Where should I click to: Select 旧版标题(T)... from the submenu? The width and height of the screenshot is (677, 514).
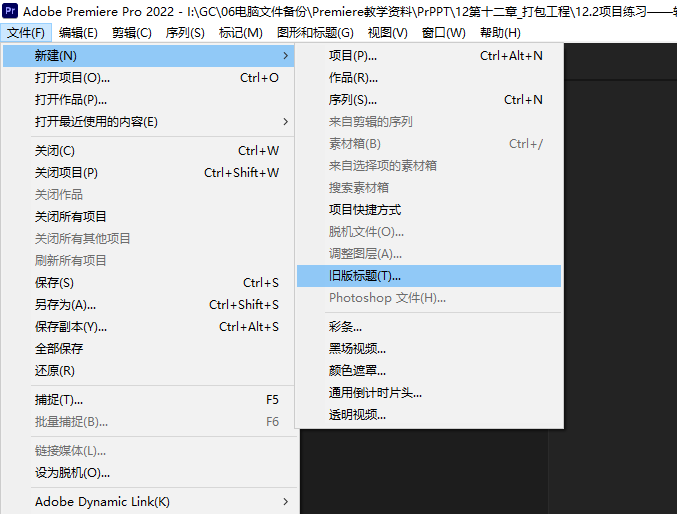pyautogui.click(x=364, y=276)
